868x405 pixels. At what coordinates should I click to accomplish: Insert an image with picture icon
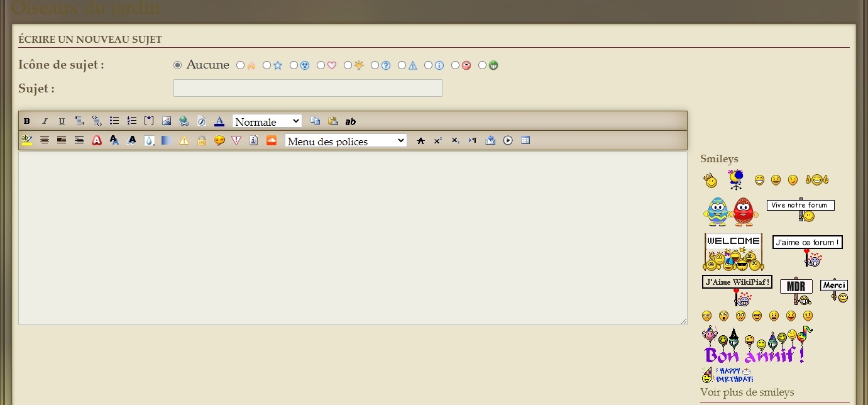(167, 121)
